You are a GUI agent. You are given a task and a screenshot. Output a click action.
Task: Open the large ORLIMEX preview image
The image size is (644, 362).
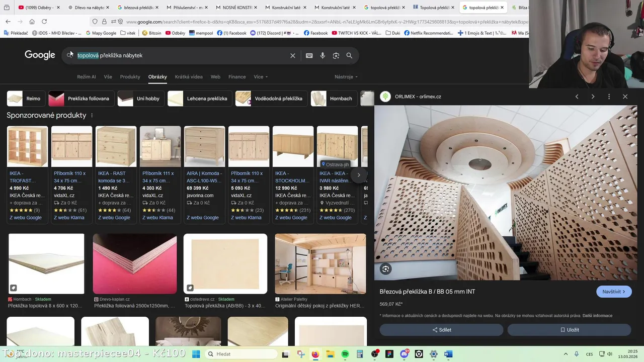click(506, 193)
